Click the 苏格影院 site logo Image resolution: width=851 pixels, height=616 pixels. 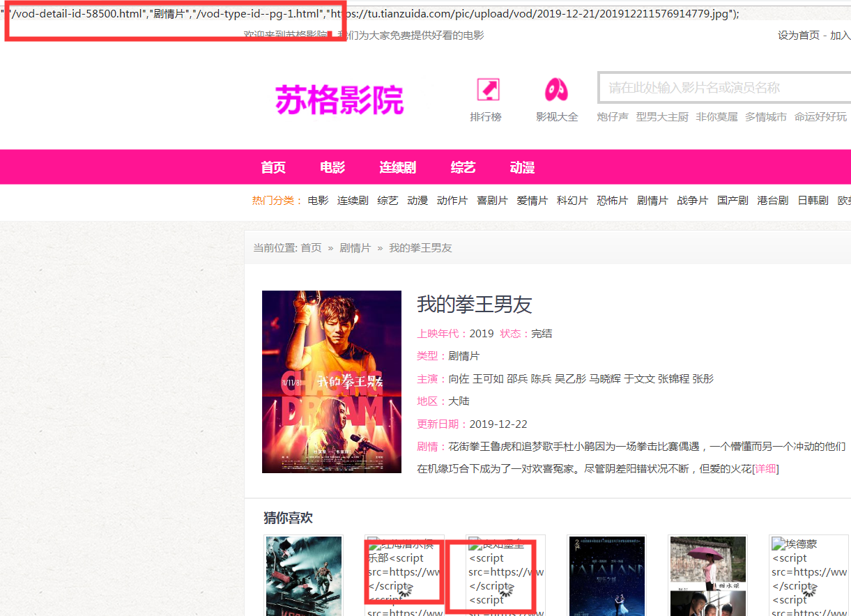point(339,100)
